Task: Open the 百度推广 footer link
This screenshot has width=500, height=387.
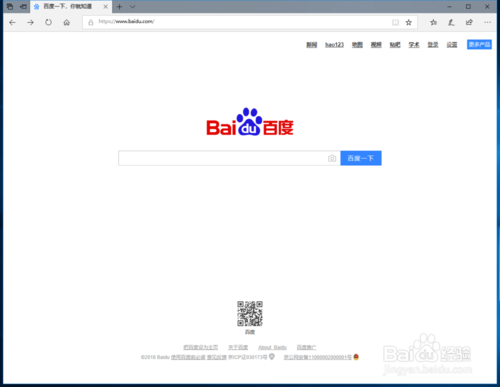Action: pos(307,347)
